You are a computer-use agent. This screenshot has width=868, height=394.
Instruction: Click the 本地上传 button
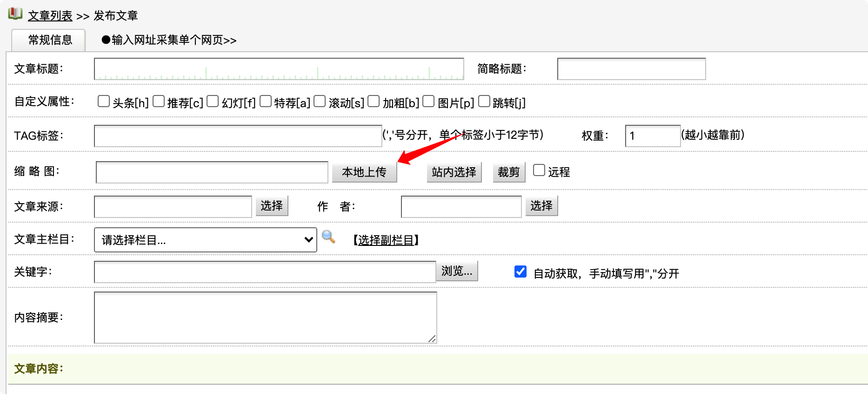click(364, 172)
